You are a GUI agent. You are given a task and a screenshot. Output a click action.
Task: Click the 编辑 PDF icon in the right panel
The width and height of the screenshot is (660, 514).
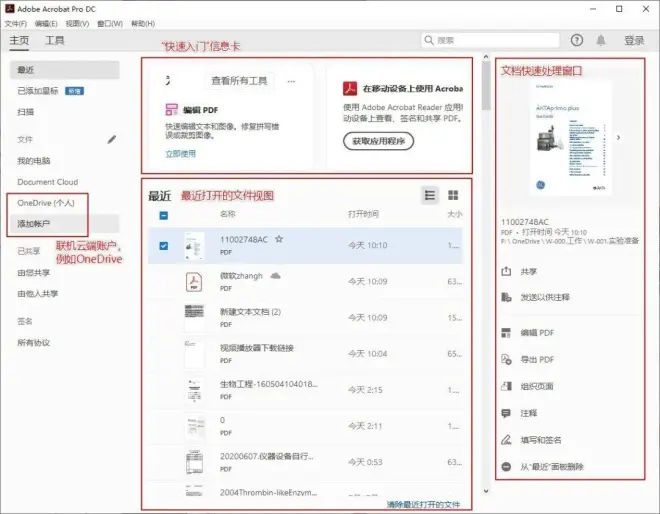506,333
